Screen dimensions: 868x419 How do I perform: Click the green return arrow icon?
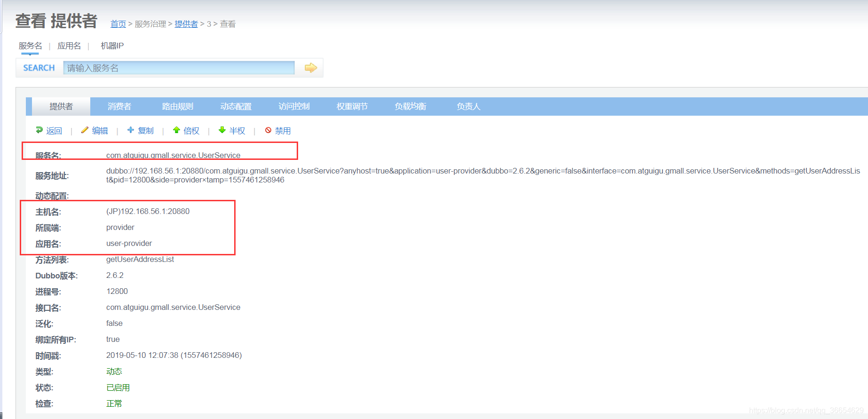click(39, 130)
